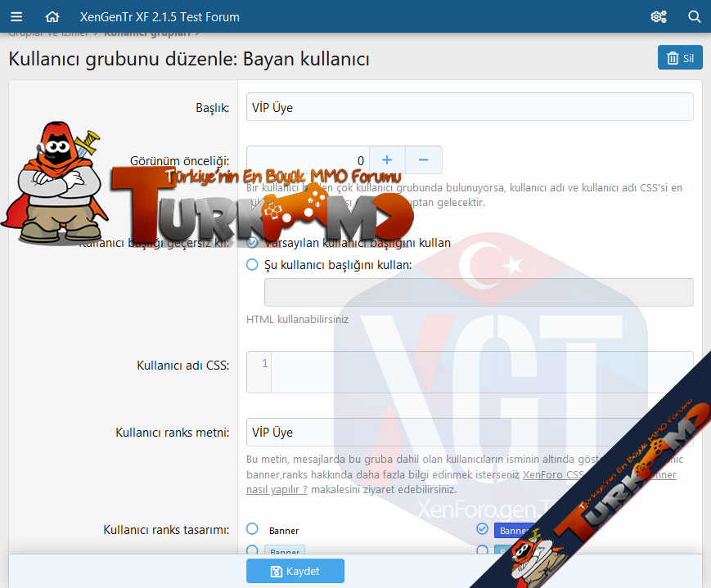Click the Kullanıcı ranks tasarımı label
Image resolution: width=711 pixels, height=588 pixels.
(166, 529)
